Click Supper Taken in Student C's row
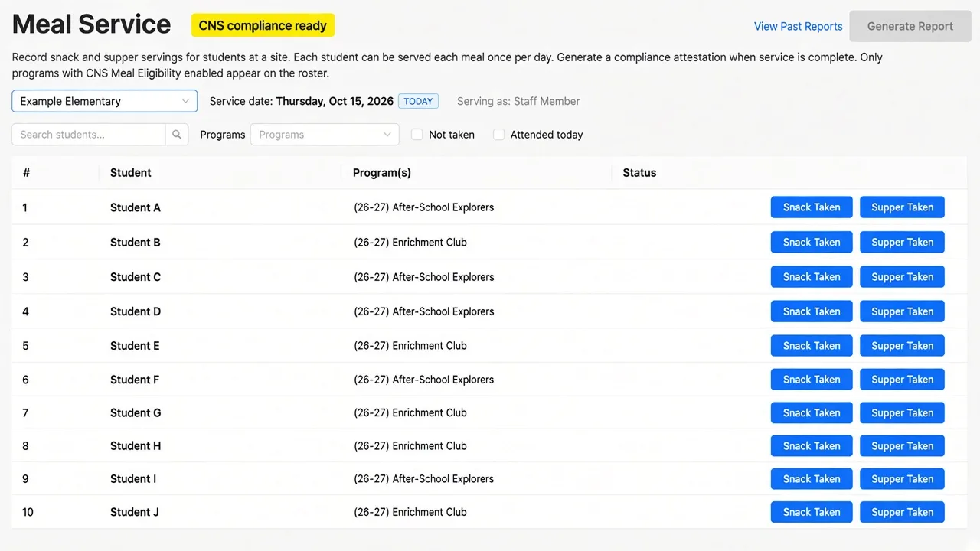980x551 pixels. [903, 277]
